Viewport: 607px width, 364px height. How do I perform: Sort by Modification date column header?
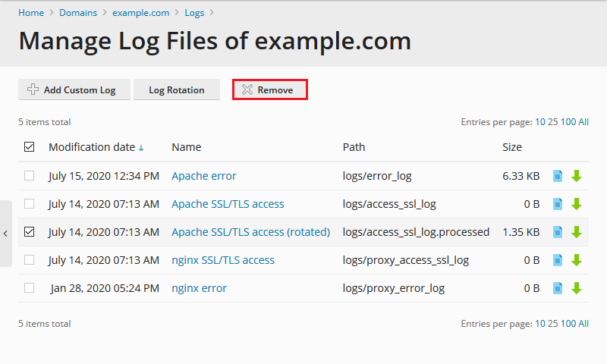tap(91, 147)
